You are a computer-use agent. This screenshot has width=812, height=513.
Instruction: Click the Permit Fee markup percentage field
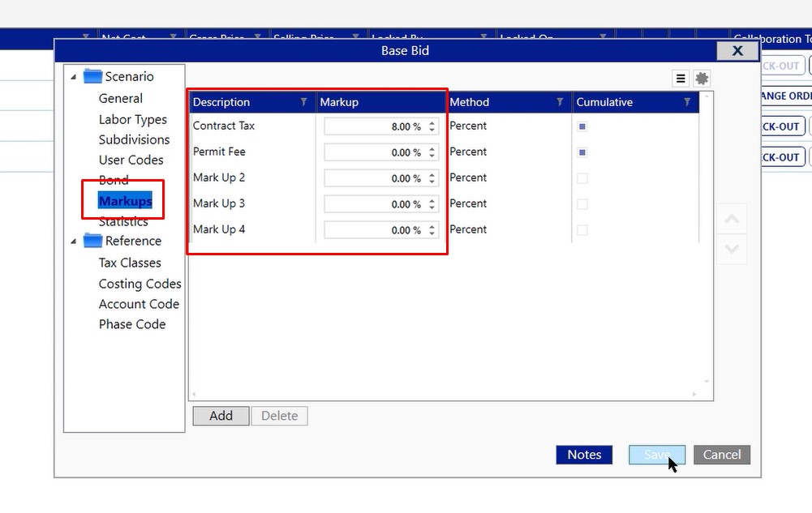pos(375,152)
